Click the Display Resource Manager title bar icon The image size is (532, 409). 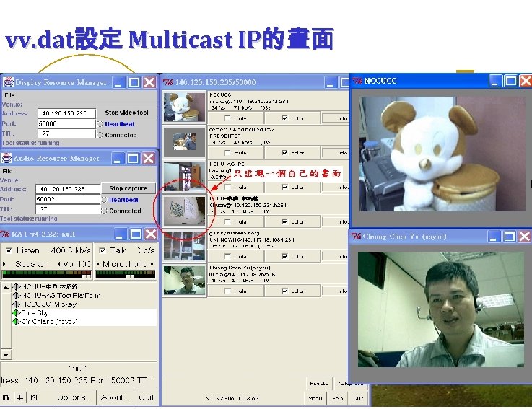coord(8,82)
